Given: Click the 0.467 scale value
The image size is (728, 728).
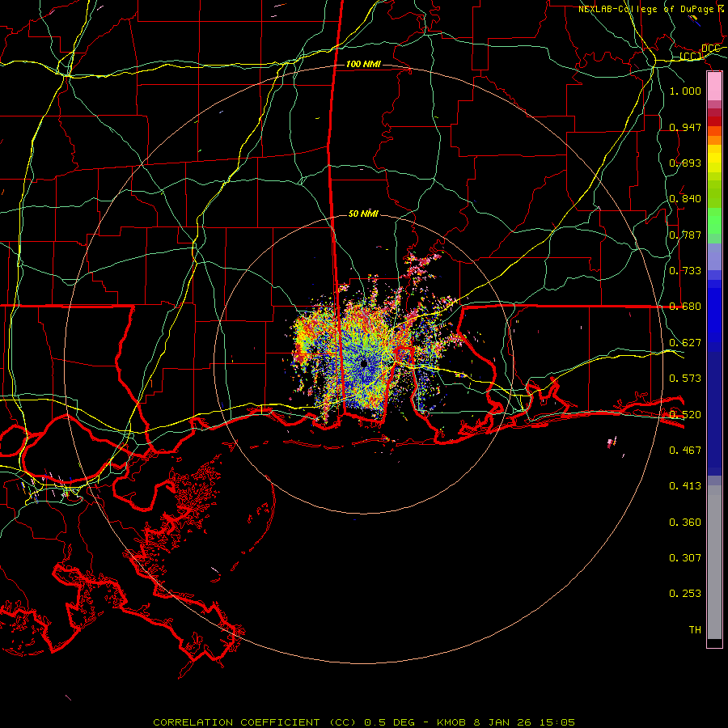Looking at the screenshot, I should click(685, 451).
